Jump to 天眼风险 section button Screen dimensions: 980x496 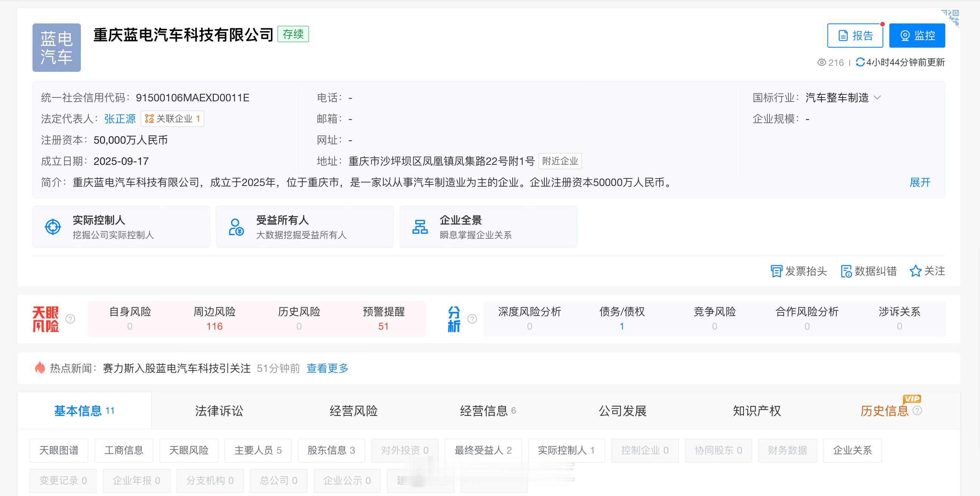coord(189,450)
